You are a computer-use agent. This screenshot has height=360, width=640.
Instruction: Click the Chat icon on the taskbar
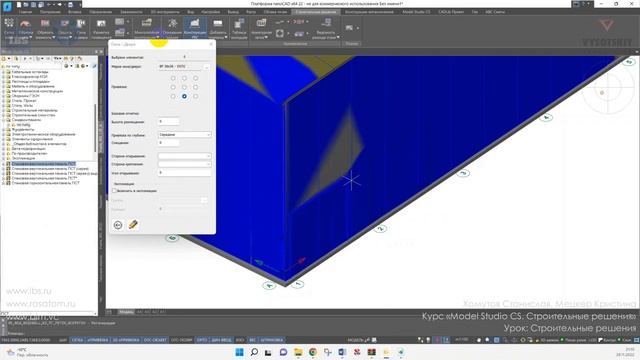click(x=283, y=352)
